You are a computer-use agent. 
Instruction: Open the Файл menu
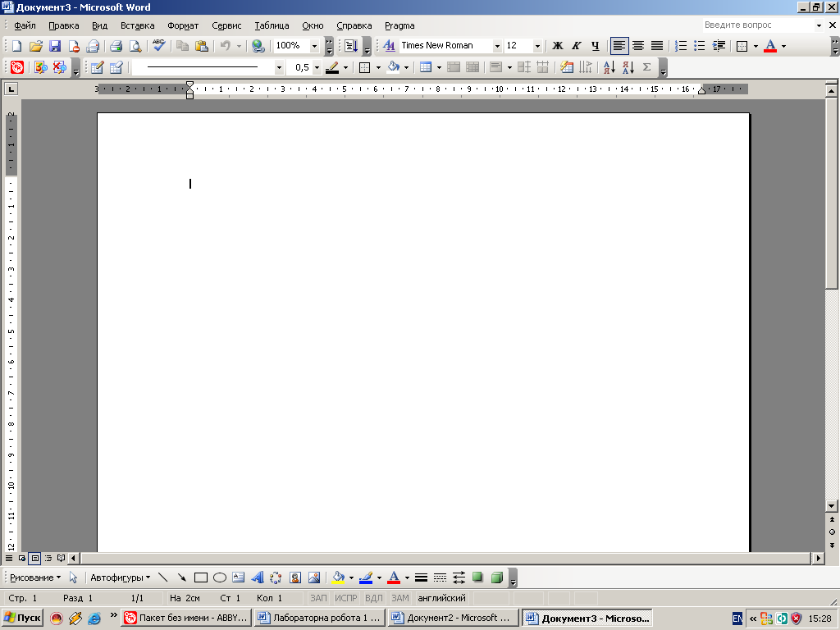[x=25, y=25]
